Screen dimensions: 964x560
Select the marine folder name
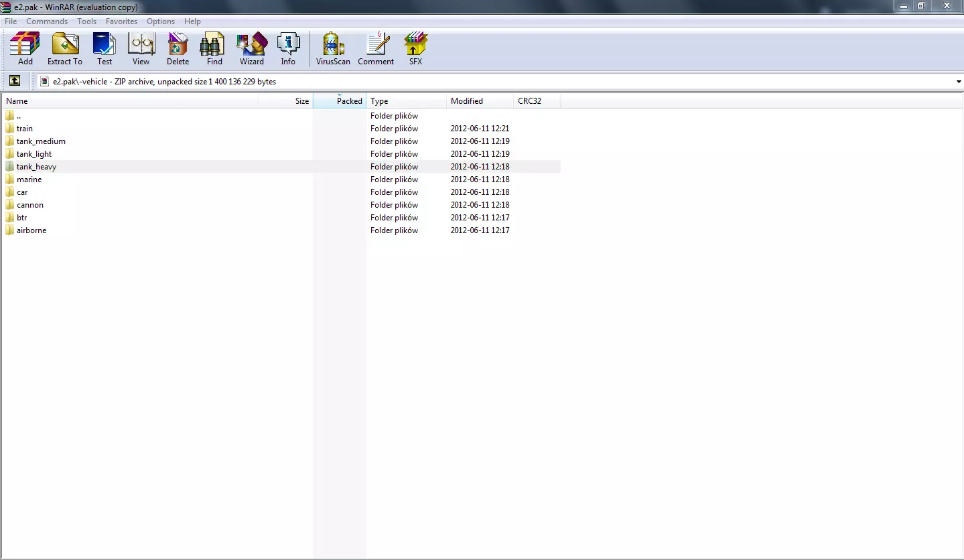[29, 180]
